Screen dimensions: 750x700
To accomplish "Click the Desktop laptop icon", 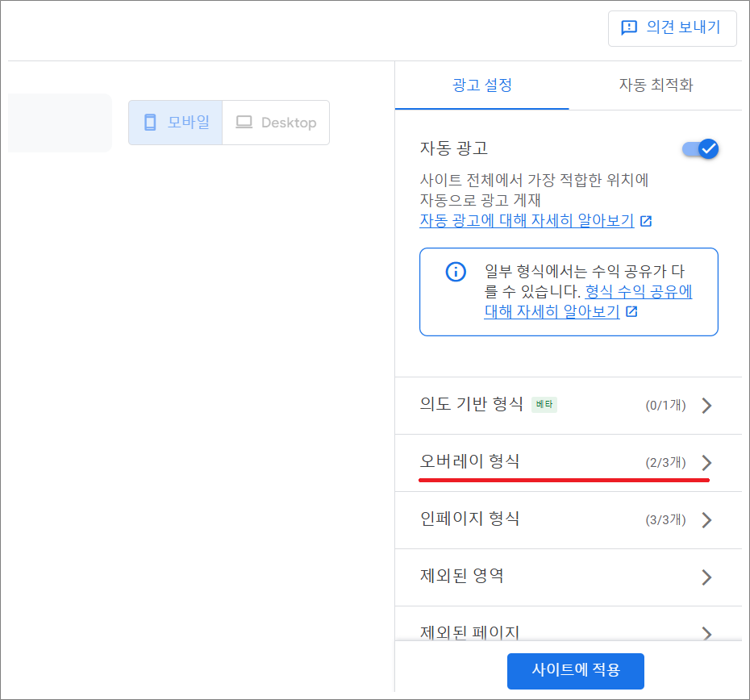I will coord(244,123).
